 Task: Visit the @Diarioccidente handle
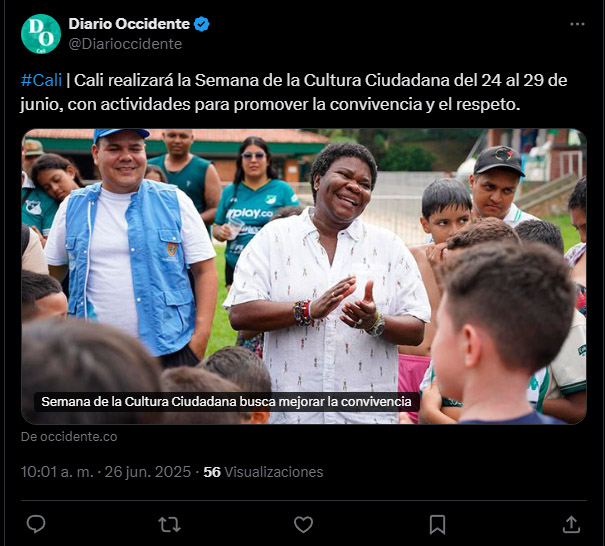pyautogui.click(x=125, y=44)
